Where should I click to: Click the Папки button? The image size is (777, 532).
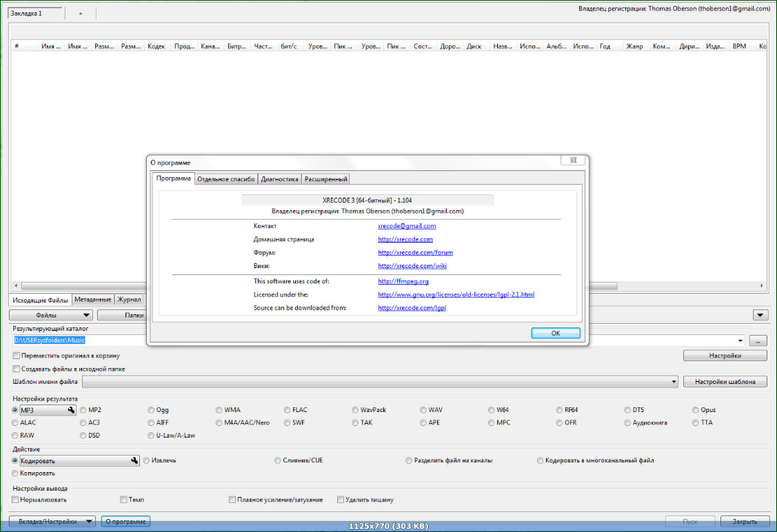(x=122, y=316)
